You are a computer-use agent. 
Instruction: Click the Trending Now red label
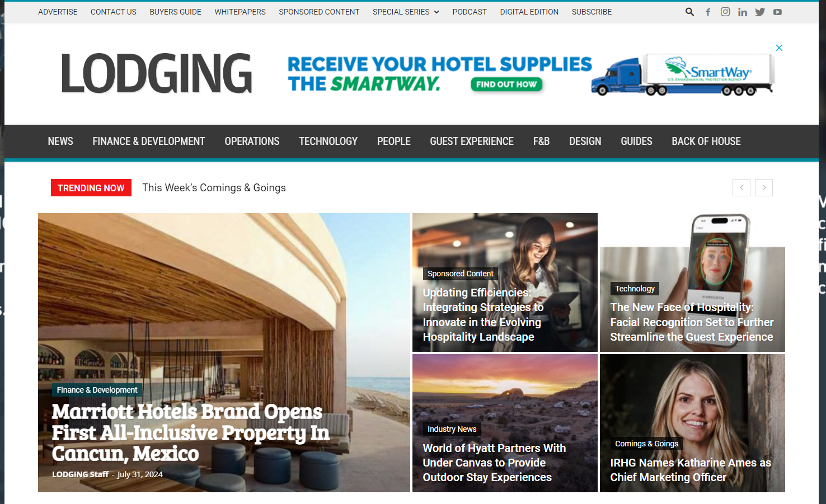(91, 188)
